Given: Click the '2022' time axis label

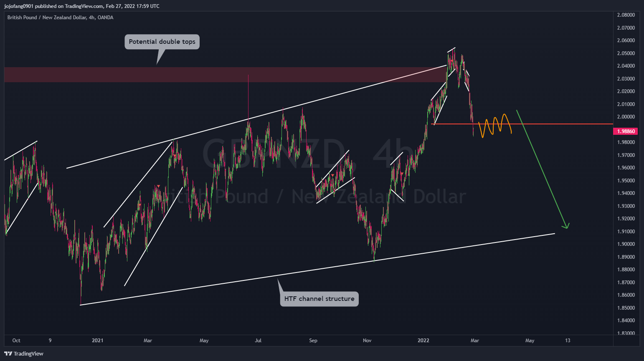Looking at the screenshot, I should click(x=423, y=341).
